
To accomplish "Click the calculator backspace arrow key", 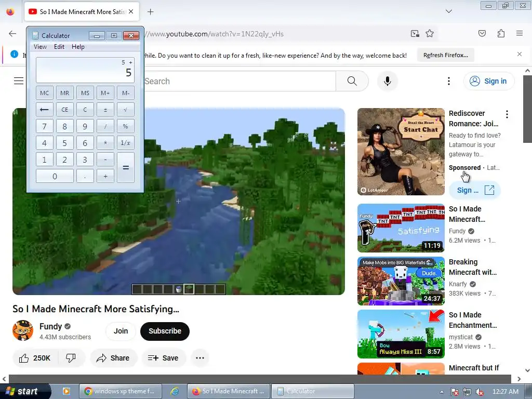I will pos(45,110).
